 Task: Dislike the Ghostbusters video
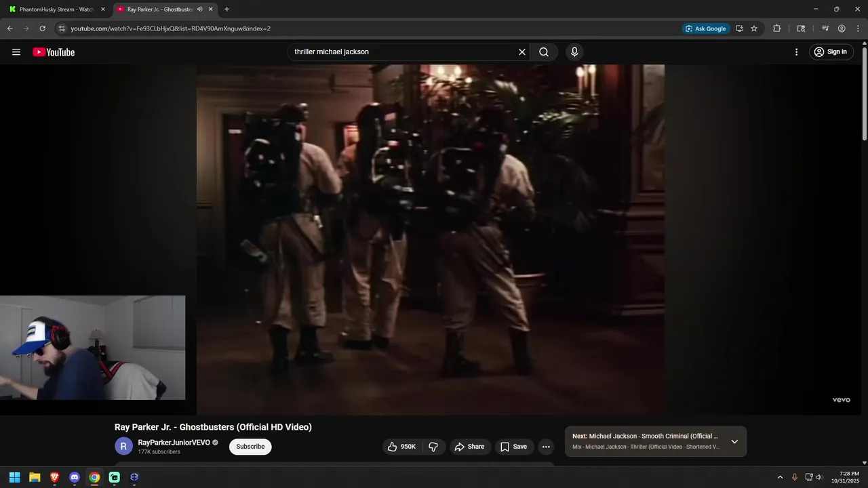point(433,447)
